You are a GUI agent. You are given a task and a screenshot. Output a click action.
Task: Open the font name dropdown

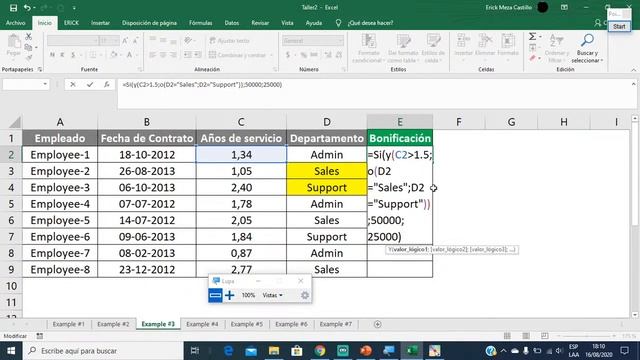(x=96, y=40)
